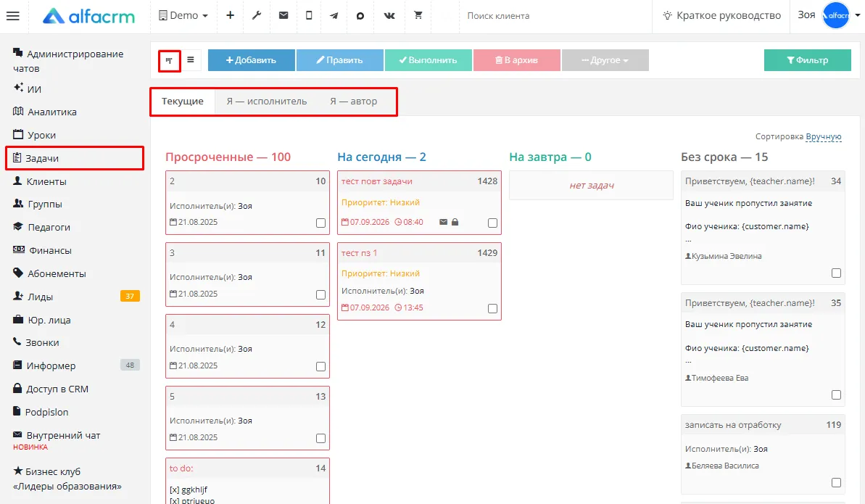Select checkbox for task 1429
The image size is (865, 504).
[x=492, y=309]
